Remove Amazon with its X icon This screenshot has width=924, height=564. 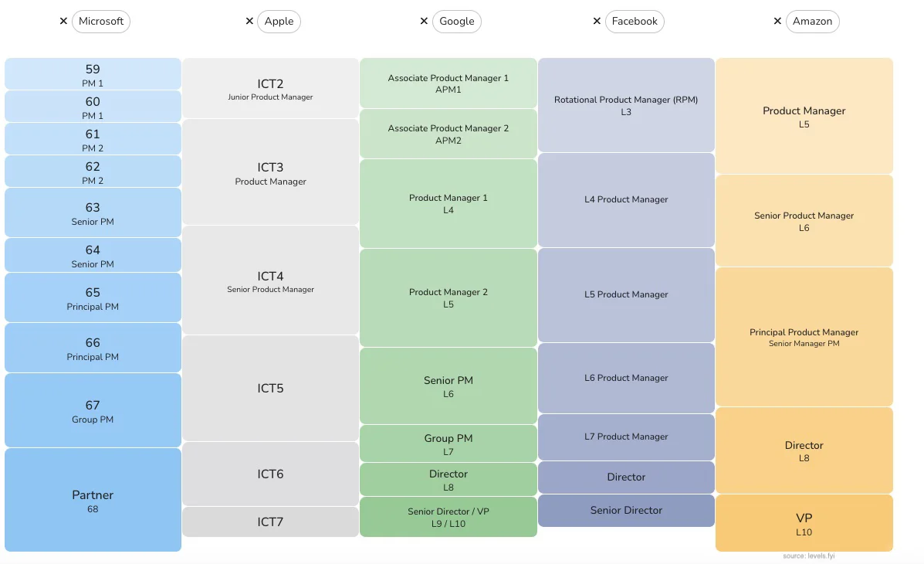(777, 22)
